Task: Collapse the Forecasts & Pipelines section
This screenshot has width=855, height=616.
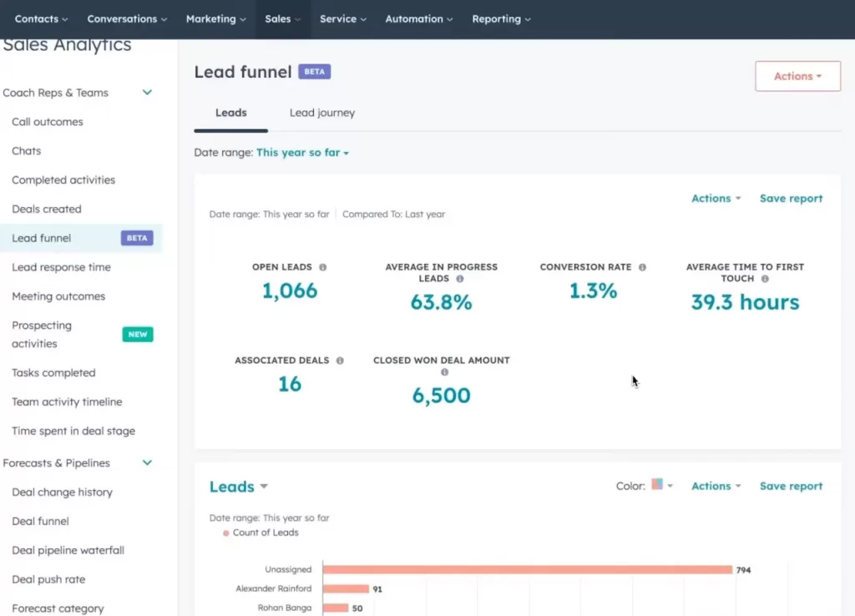Action: click(x=147, y=462)
